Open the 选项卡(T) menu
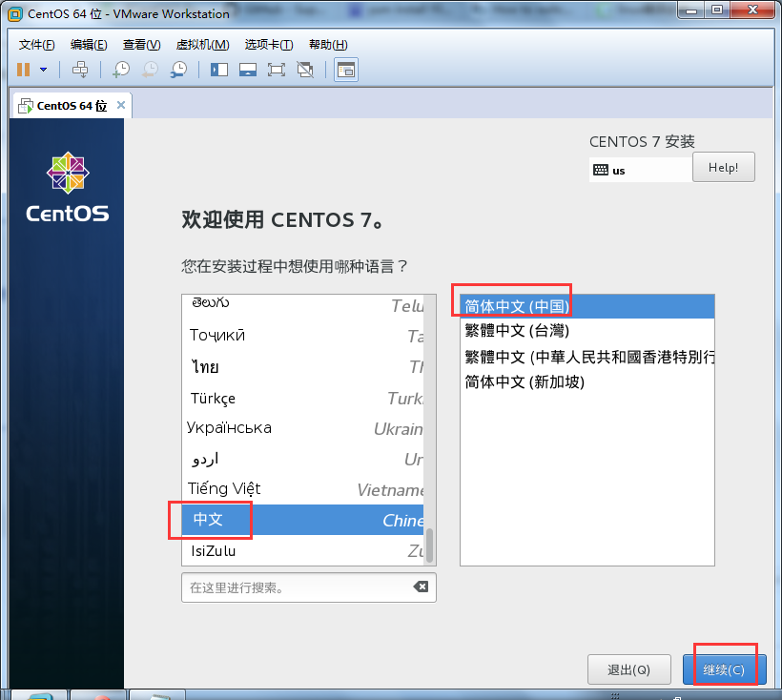782x700 pixels. pyautogui.click(x=269, y=45)
